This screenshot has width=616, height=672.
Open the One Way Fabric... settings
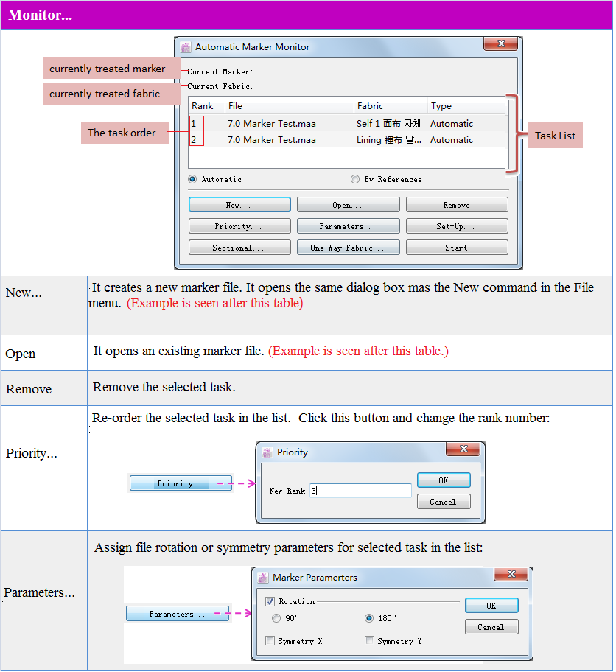click(348, 248)
